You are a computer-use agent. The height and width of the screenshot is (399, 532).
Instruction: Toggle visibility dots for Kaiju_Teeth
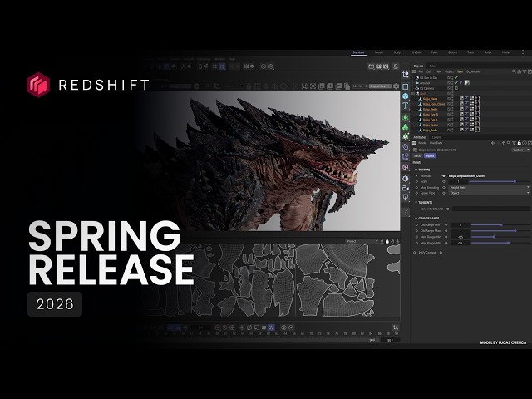(452, 109)
